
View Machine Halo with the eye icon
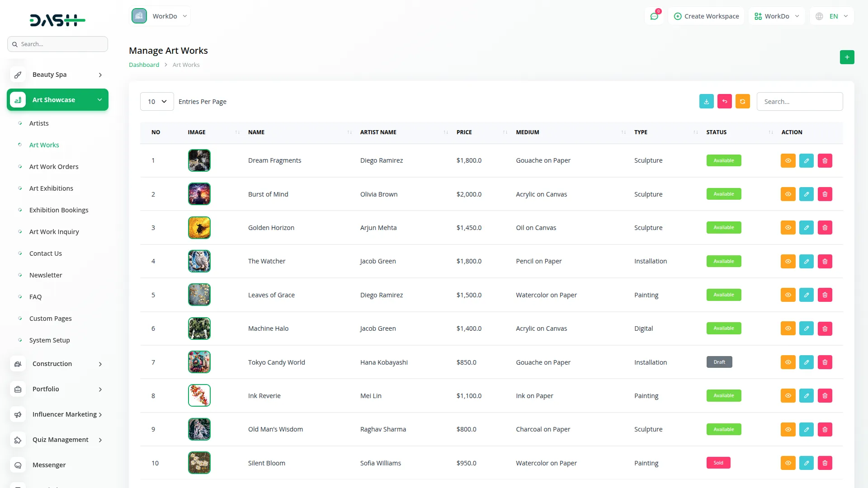pyautogui.click(x=788, y=328)
